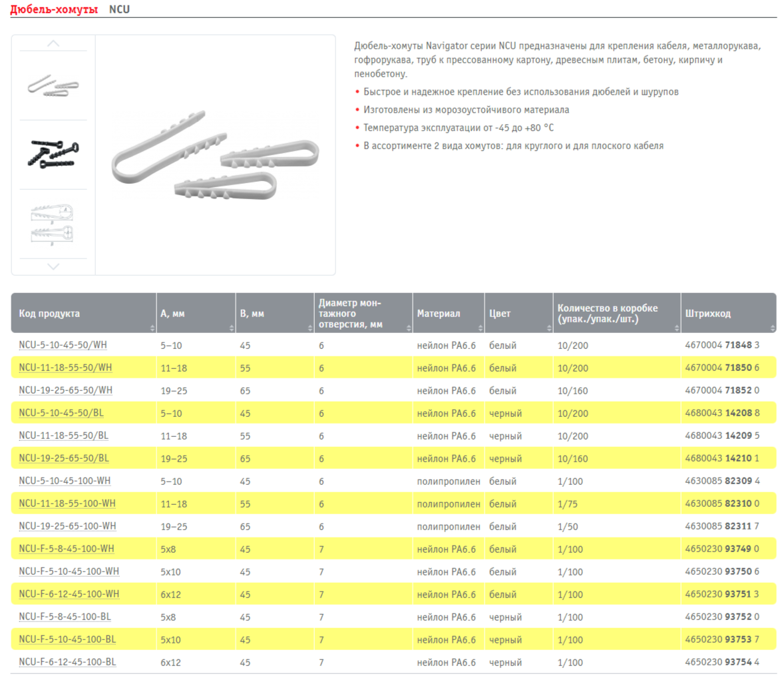Click the 6x12 size in NCU-F-6-12-45-100-WH row
This screenshot has height=680, width=784.
[170, 595]
